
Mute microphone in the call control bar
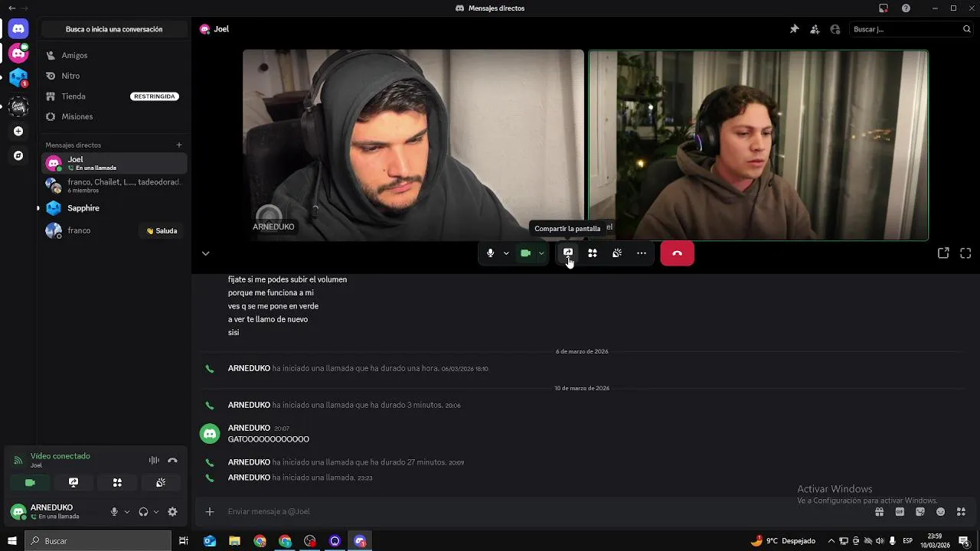[491, 253]
